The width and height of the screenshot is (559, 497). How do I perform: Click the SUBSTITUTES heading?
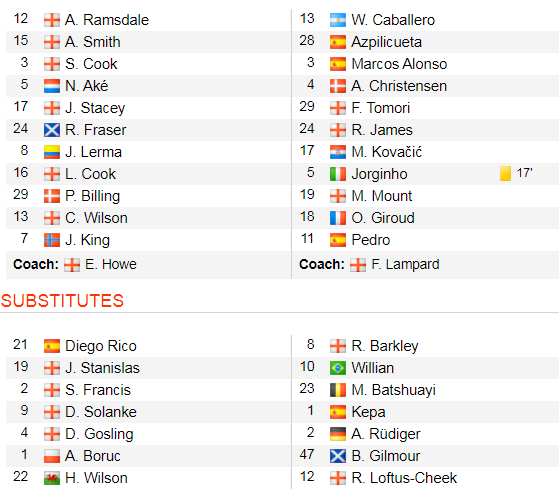62,301
